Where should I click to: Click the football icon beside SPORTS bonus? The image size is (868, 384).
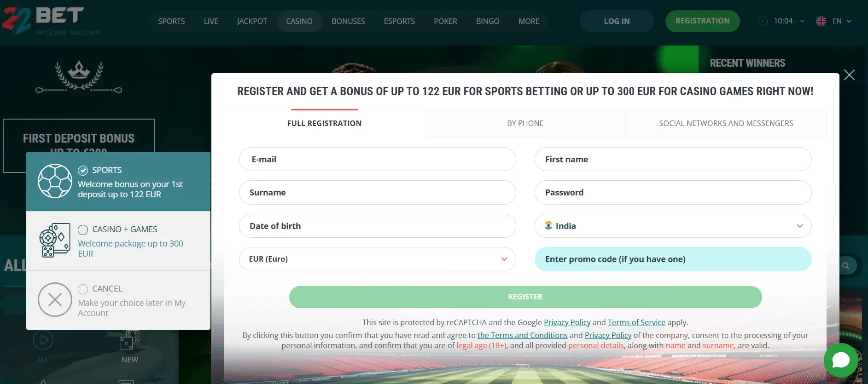tap(55, 181)
